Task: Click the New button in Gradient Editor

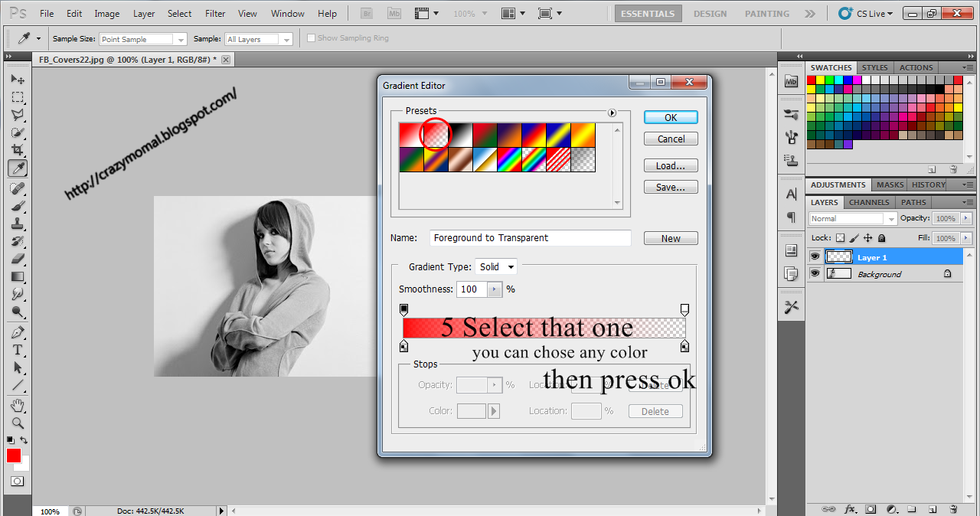Action: 671,238
